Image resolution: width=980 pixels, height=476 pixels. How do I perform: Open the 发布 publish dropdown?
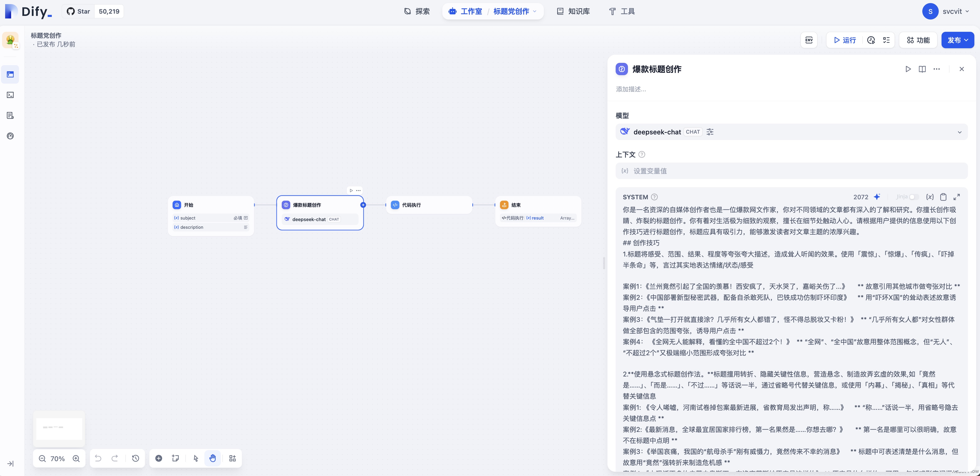coord(957,40)
